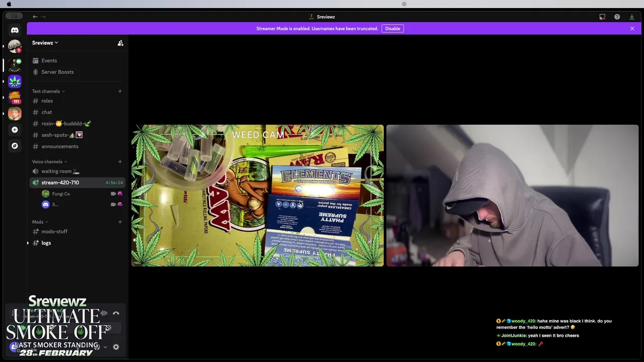Collapse the Mods category
This screenshot has width=644, height=362.
point(40,222)
